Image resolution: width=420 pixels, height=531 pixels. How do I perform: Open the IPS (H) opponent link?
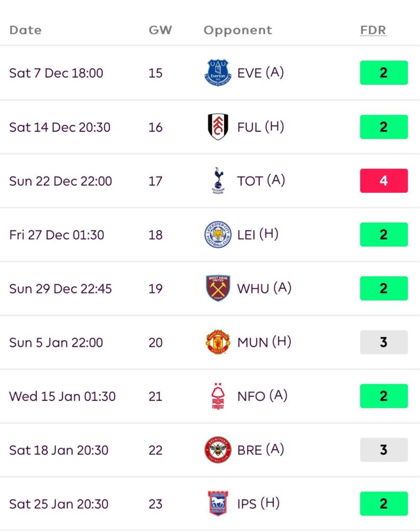tap(258, 504)
